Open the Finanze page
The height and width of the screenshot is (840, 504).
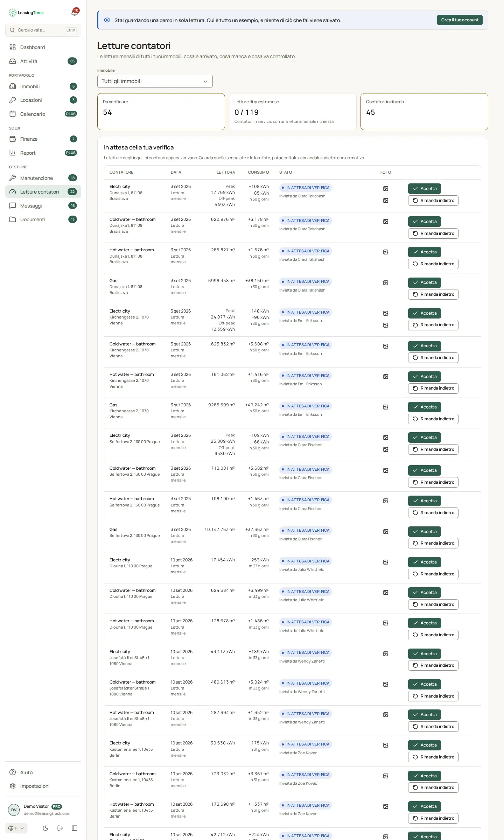point(43,139)
